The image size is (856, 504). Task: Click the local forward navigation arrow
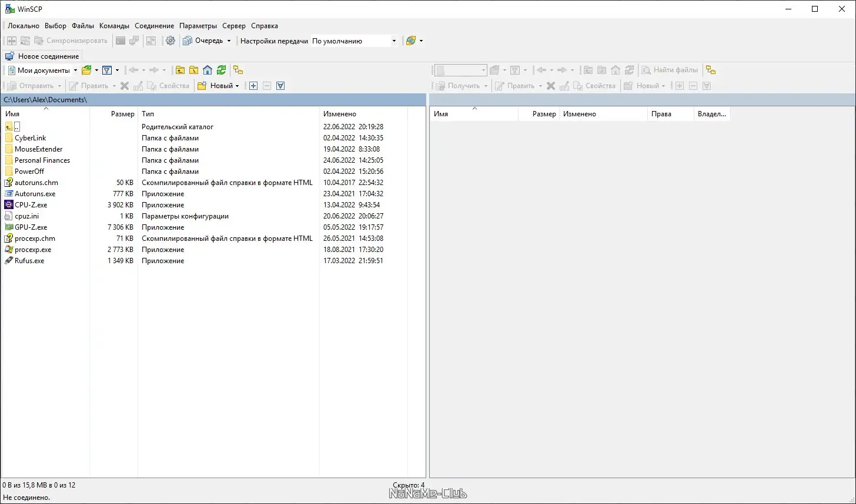pos(154,70)
